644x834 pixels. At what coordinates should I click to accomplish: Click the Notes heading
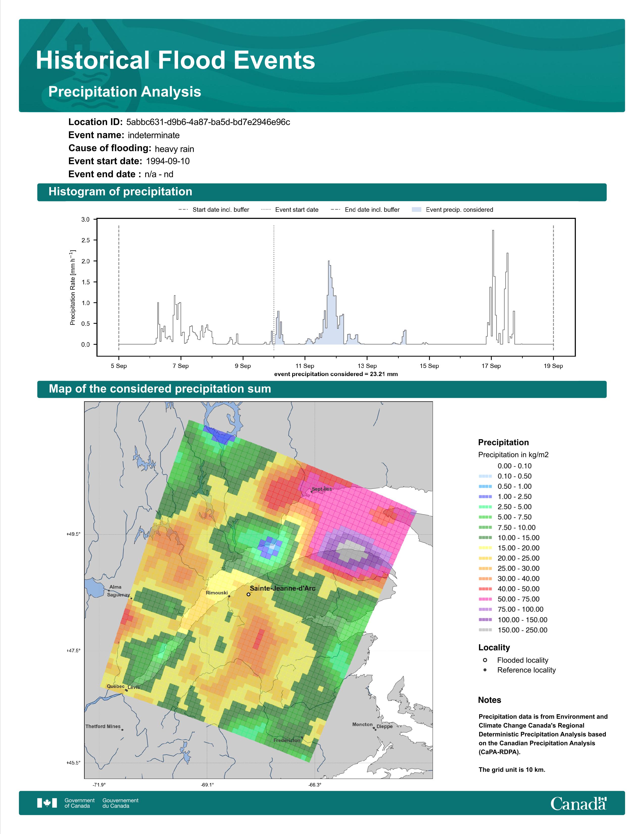489,700
